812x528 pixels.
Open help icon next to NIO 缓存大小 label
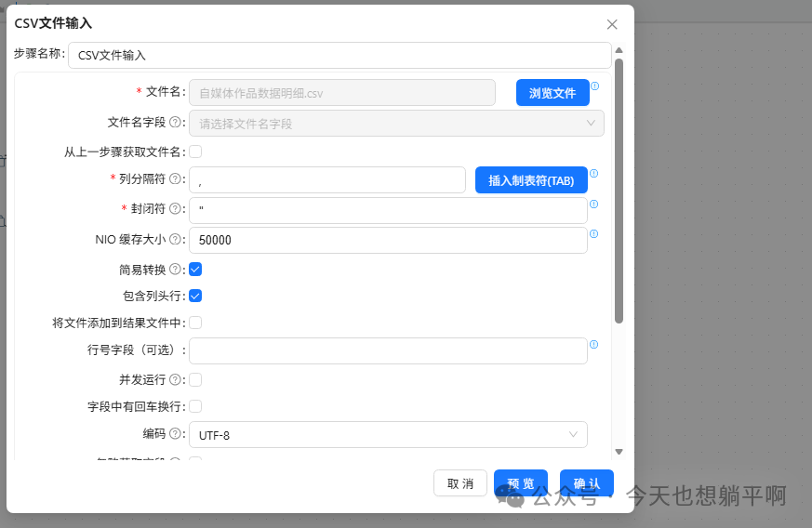(x=175, y=239)
